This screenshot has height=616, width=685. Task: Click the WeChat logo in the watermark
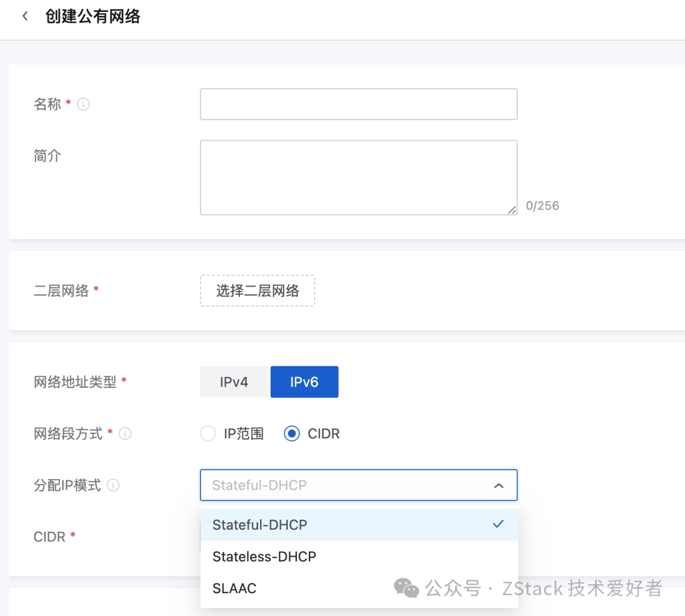[406, 588]
